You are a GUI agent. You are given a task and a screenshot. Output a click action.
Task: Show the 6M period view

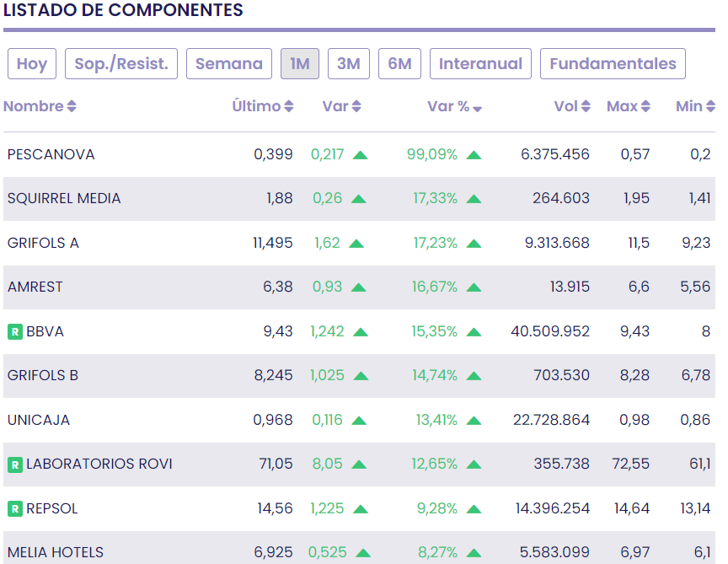pos(399,64)
